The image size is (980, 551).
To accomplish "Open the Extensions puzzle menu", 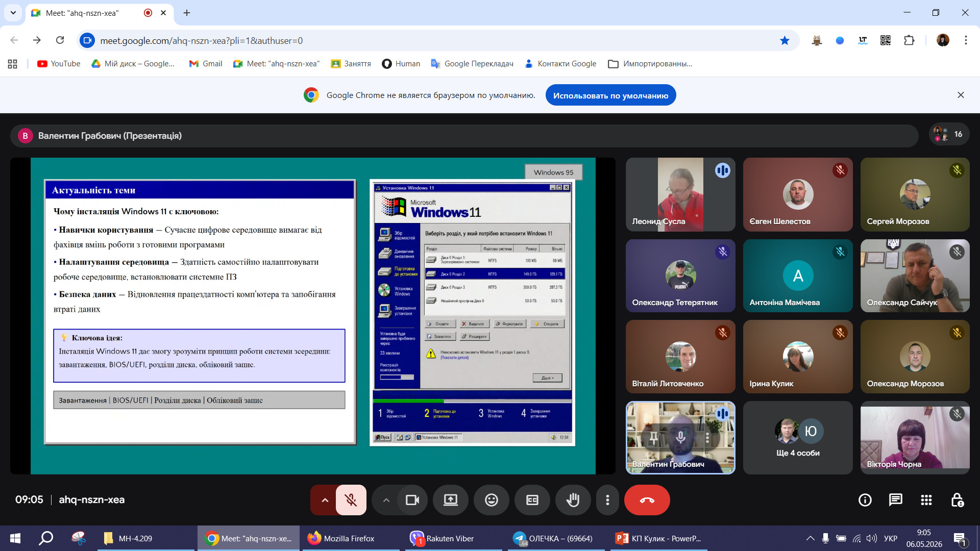I will coord(909,40).
